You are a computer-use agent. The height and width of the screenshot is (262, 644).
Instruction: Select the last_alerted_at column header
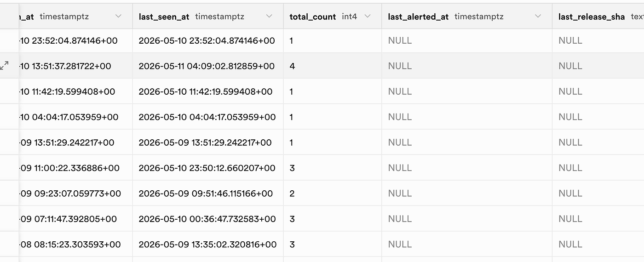click(x=467, y=17)
